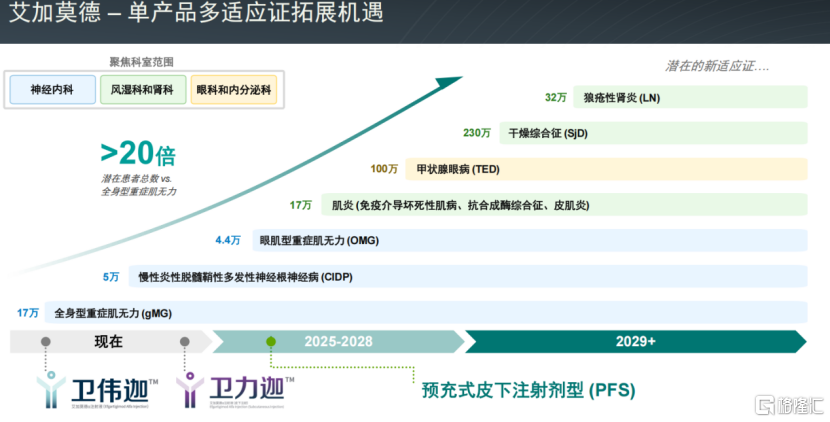Viewport: 830px width, 422px height.
Task: Click the 预充式皮下注射剂型 (PFS) text
Action: pyautogui.click(x=528, y=391)
